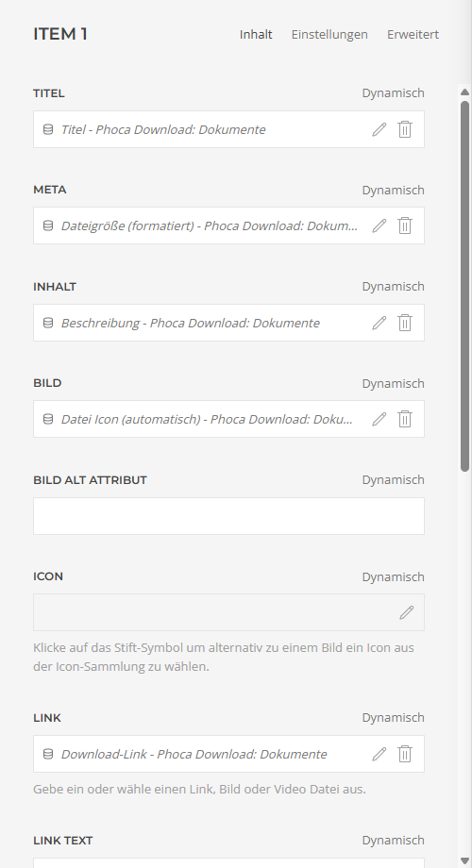Viewport: 472px width, 868px height.
Task: Click inside the empty Icon field
Action: 228,612
